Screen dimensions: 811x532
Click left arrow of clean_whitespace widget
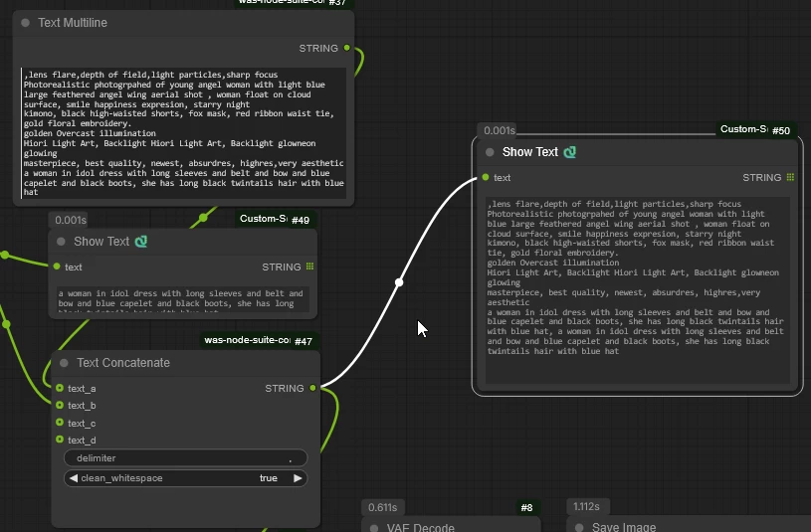[x=74, y=478]
